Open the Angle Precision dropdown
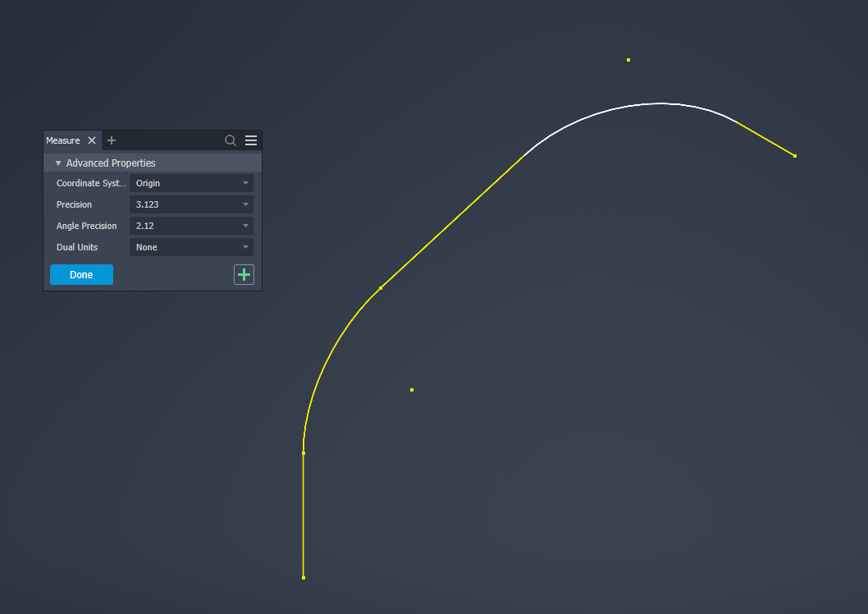 [x=191, y=226]
